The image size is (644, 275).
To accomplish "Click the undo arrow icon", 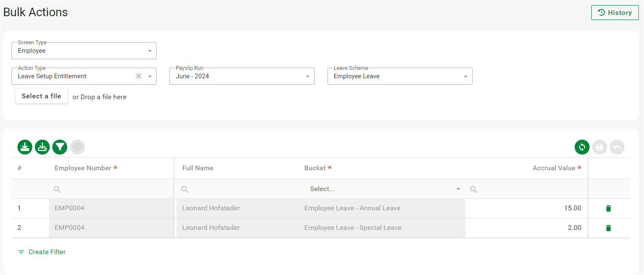I will coord(617,147).
